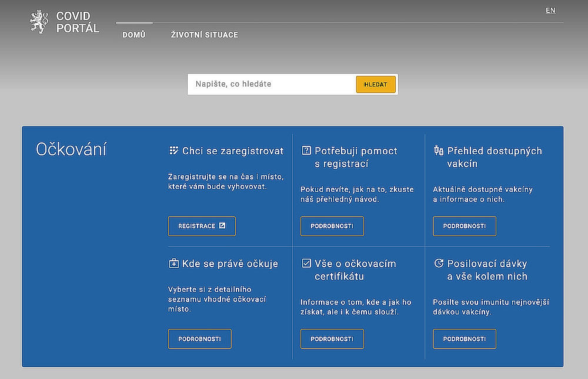The width and height of the screenshot is (588, 379).
Task: Open the Životní situace menu item
Action: point(204,35)
